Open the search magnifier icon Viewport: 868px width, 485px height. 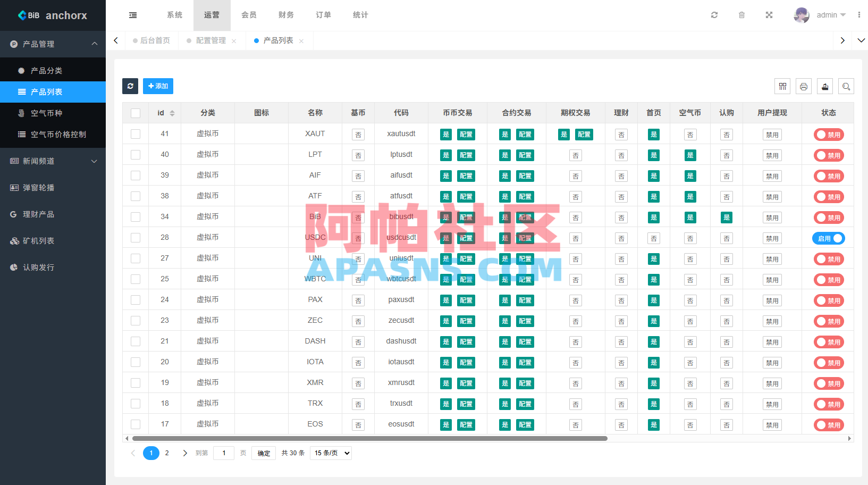coord(846,86)
